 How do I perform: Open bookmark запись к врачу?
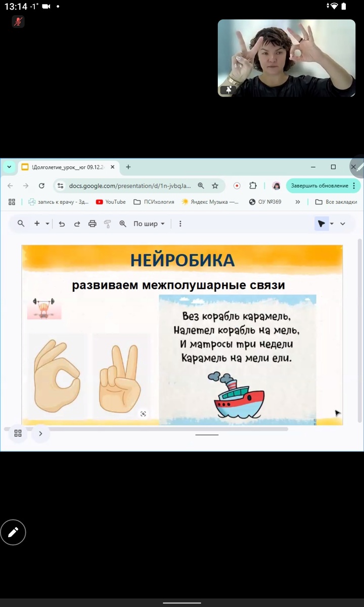(58, 202)
